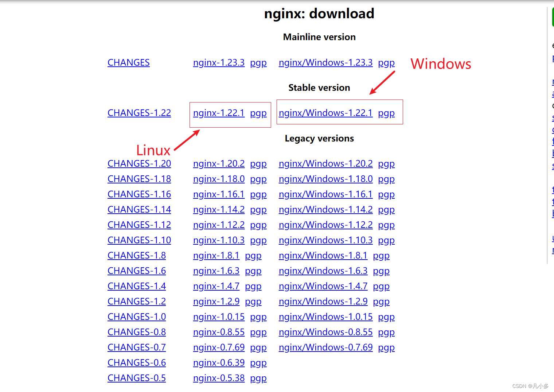554x392 pixels.
Task: Download nginx-1.12.2 source
Action: pos(219,225)
